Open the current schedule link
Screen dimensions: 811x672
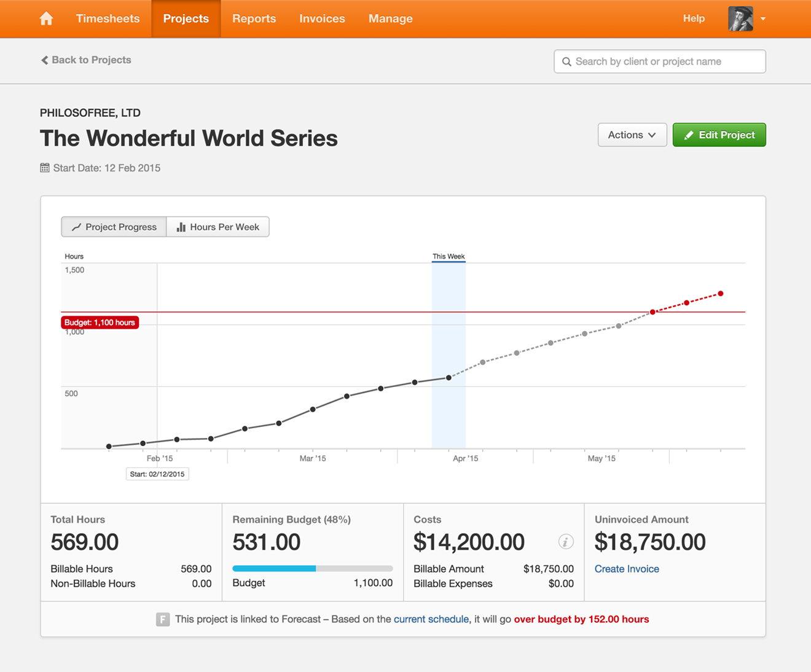point(431,619)
